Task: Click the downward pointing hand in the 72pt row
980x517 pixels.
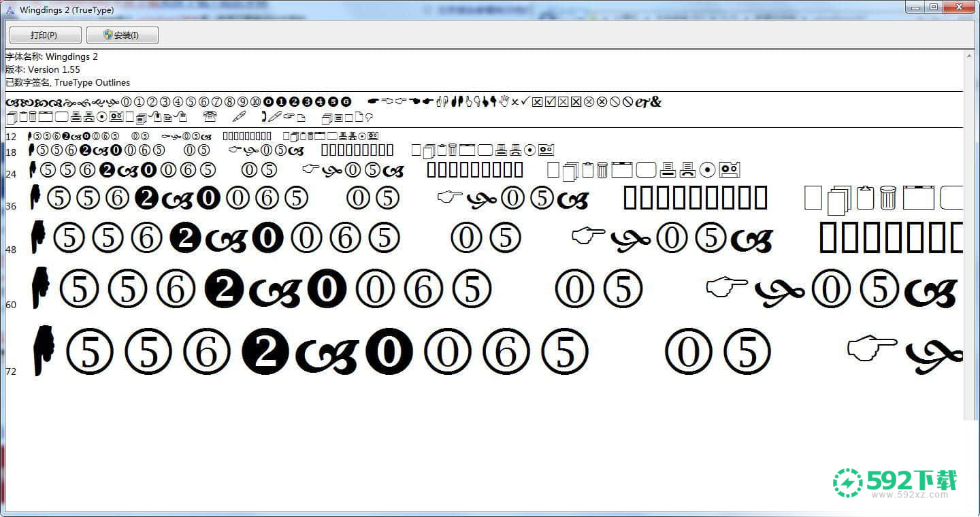Action: point(44,350)
